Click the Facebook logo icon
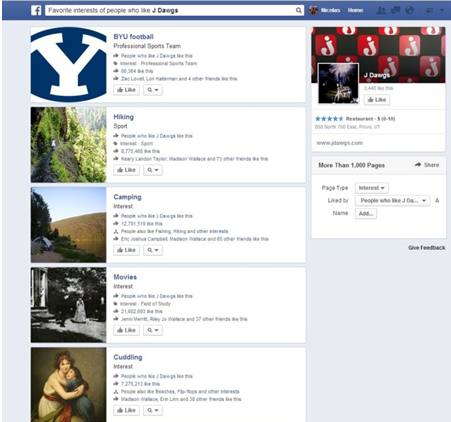This screenshot has height=422, width=451. coord(36,10)
